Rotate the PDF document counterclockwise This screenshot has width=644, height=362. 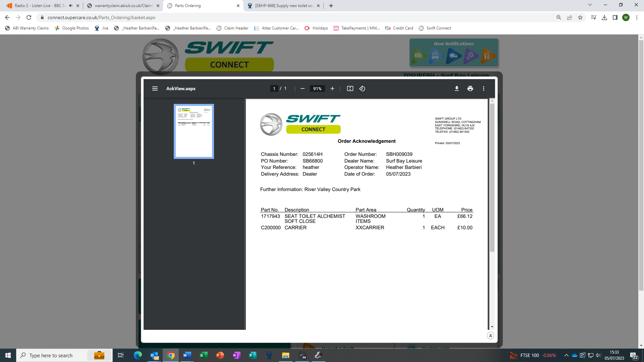pos(362,88)
